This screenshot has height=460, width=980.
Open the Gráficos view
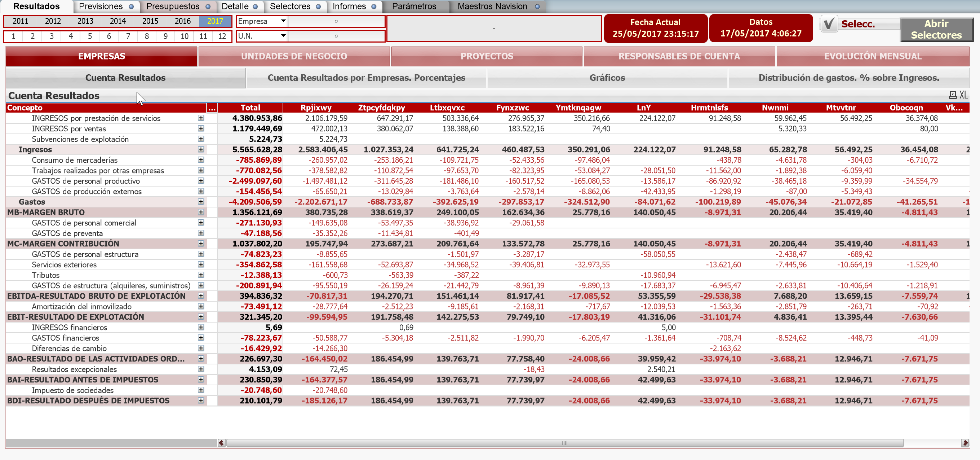pyautogui.click(x=607, y=78)
